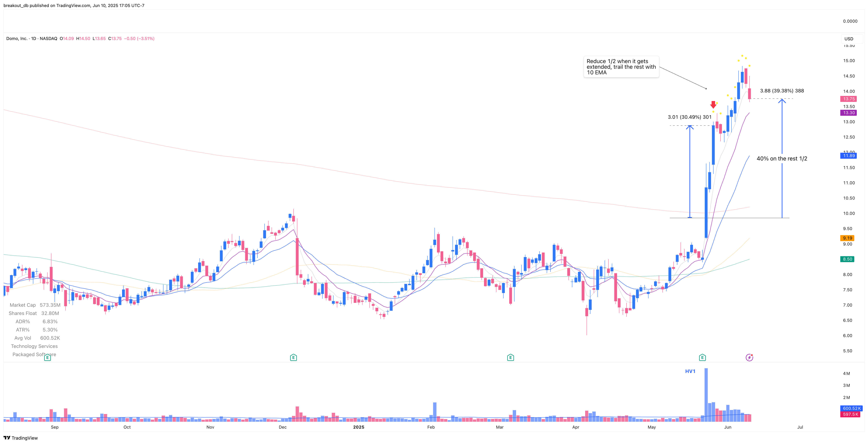Image resolution: width=868 pixels, height=444 pixels.
Task: Click the blue 11.89 moving-average price label
Action: pyautogui.click(x=849, y=155)
